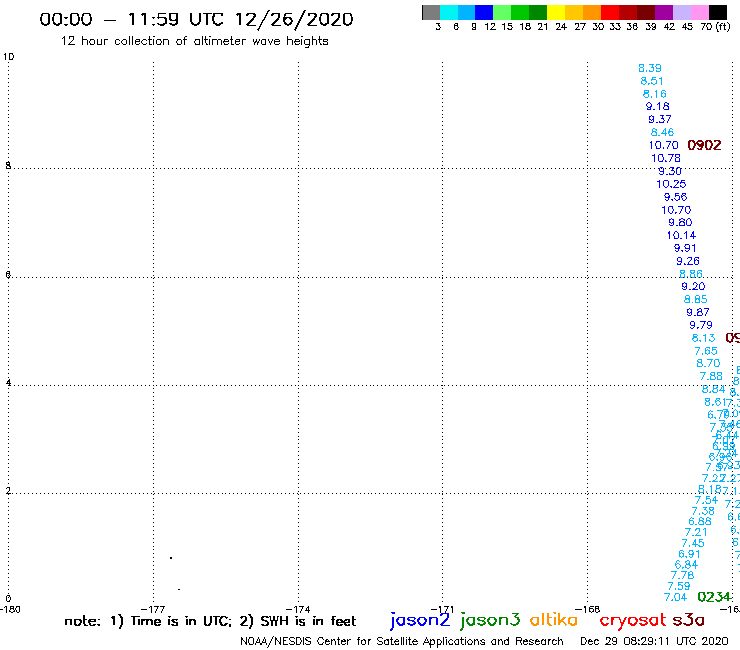Click the subtitle '12 hour collection of altimeter wave heights'
The width and height of the screenshot is (740, 650).
coord(194,41)
